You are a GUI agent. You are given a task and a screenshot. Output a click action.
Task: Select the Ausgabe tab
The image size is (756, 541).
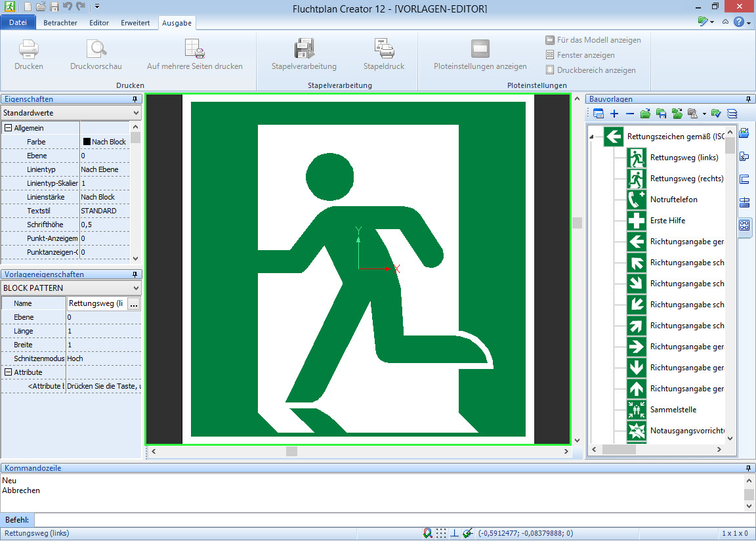pos(177,23)
